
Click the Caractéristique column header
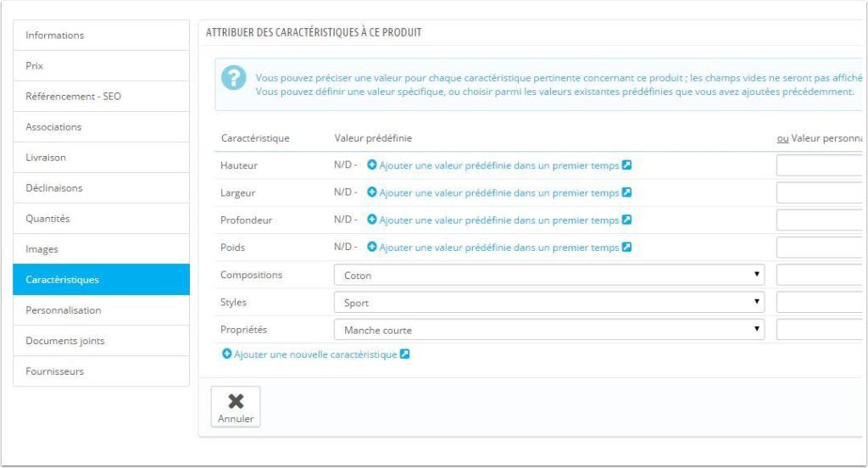click(255, 138)
